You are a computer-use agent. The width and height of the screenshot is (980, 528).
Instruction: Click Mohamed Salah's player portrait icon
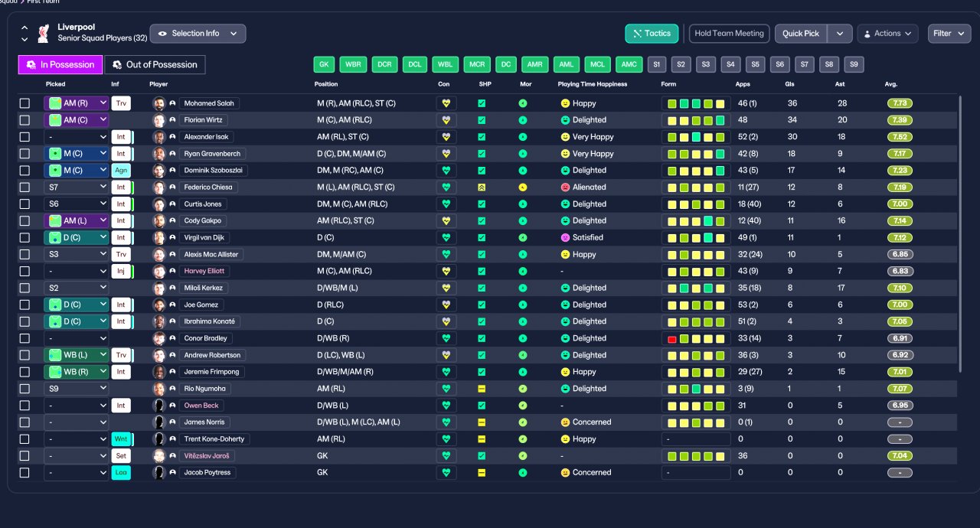(x=159, y=103)
